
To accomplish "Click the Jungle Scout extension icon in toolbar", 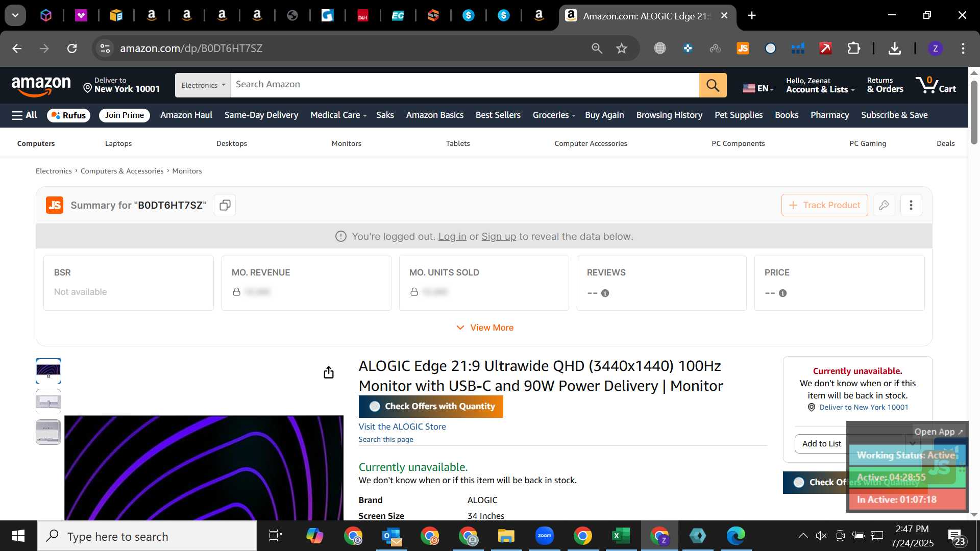I will [743, 48].
